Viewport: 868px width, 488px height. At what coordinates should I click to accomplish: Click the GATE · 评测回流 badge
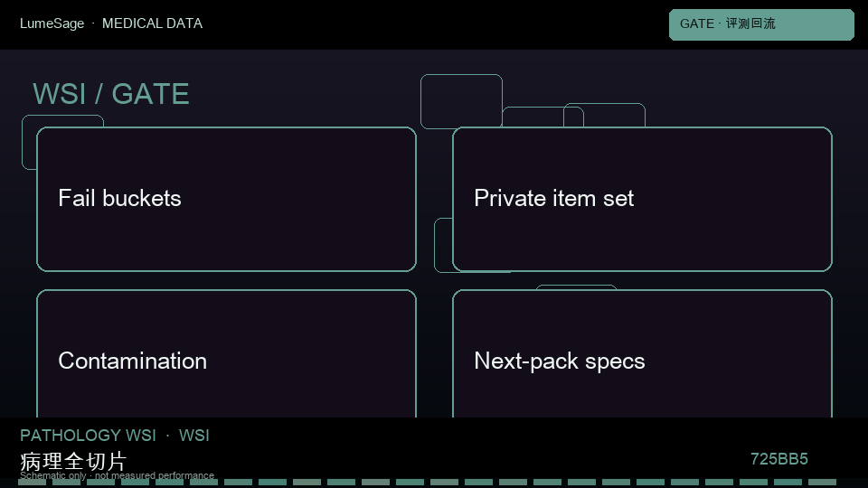(x=761, y=24)
